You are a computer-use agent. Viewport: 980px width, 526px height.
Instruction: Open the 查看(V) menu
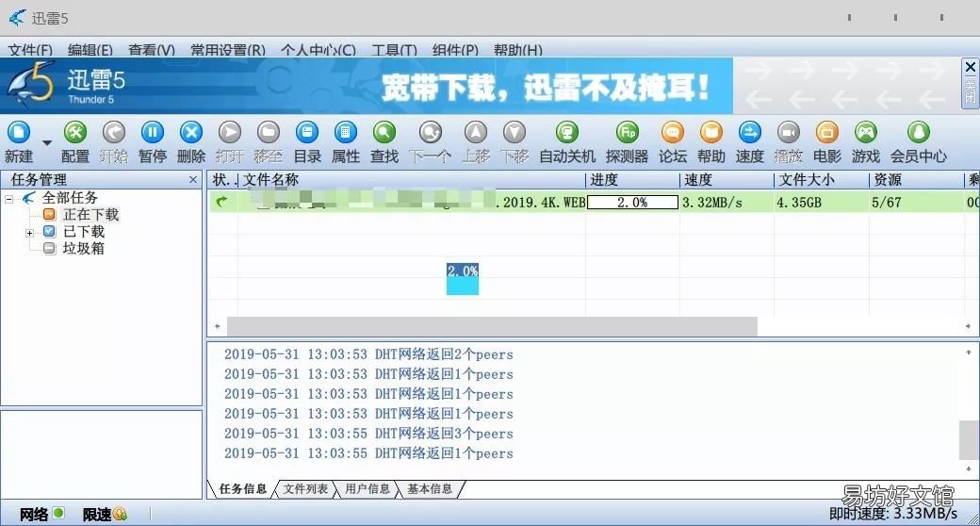[152, 49]
